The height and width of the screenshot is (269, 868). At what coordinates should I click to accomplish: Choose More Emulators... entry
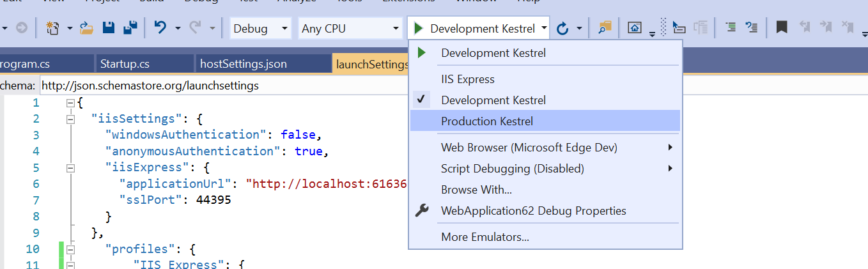point(545,237)
